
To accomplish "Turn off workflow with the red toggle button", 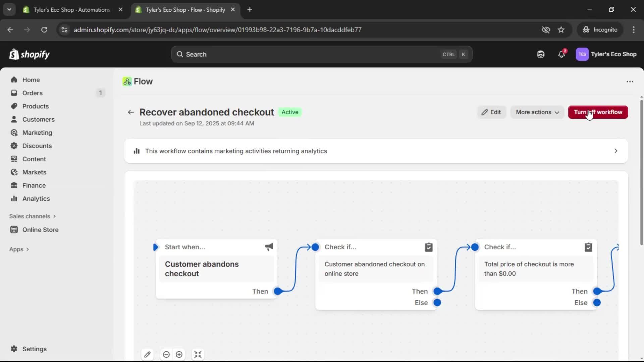I will [598, 112].
